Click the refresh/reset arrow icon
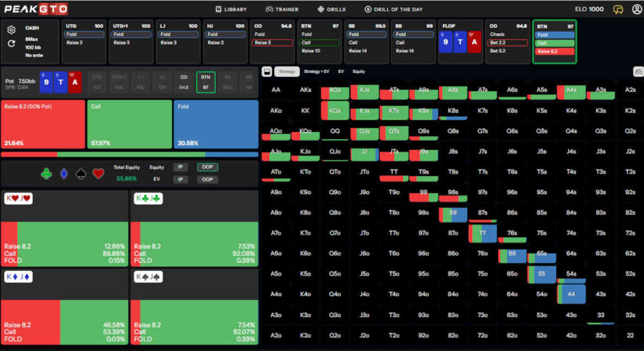The height and width of the screenshot is (351, 644). pyautogui.click(x=11, y=43)
